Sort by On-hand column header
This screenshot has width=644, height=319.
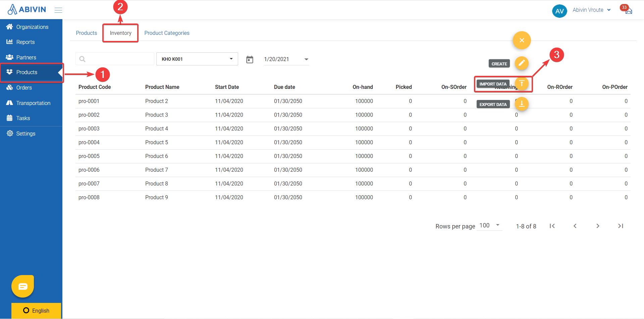pyautogui.click(x=363, y=87)
